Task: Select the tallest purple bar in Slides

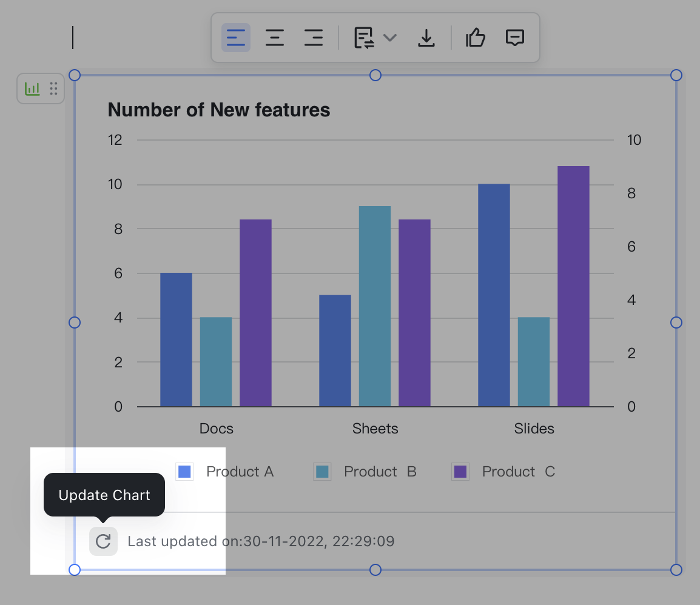Action: (573, 286)
